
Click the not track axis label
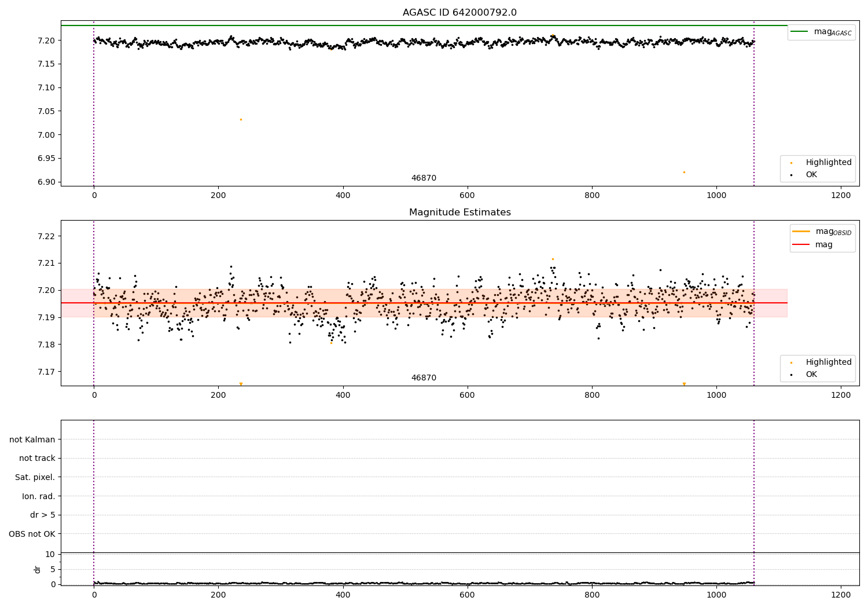click(37, 459)
